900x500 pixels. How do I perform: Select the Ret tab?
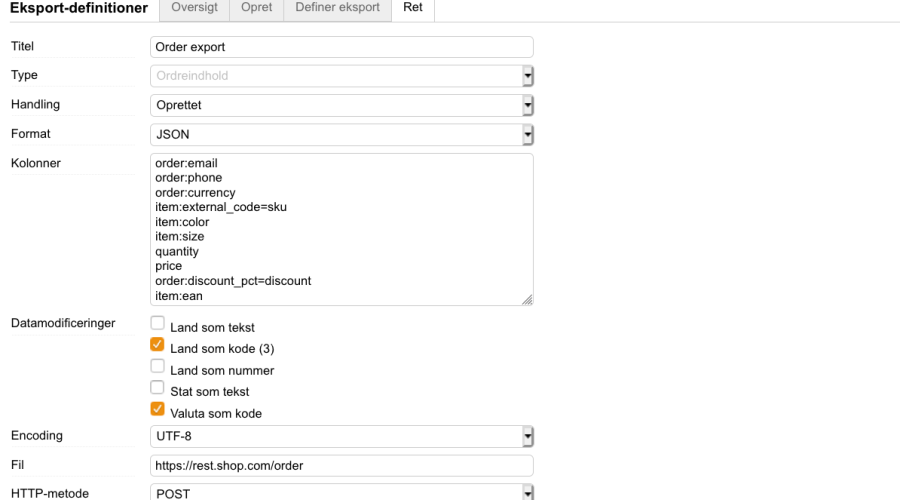(x=412, y=8)
